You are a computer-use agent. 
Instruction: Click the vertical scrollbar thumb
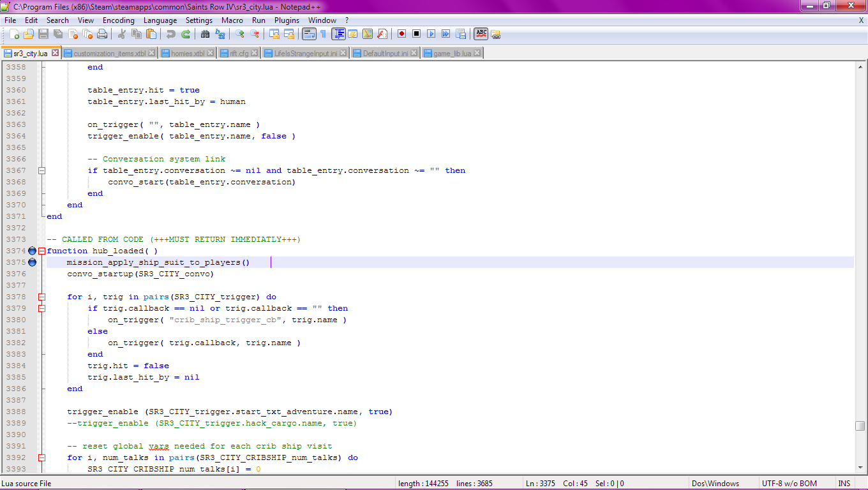860,426
